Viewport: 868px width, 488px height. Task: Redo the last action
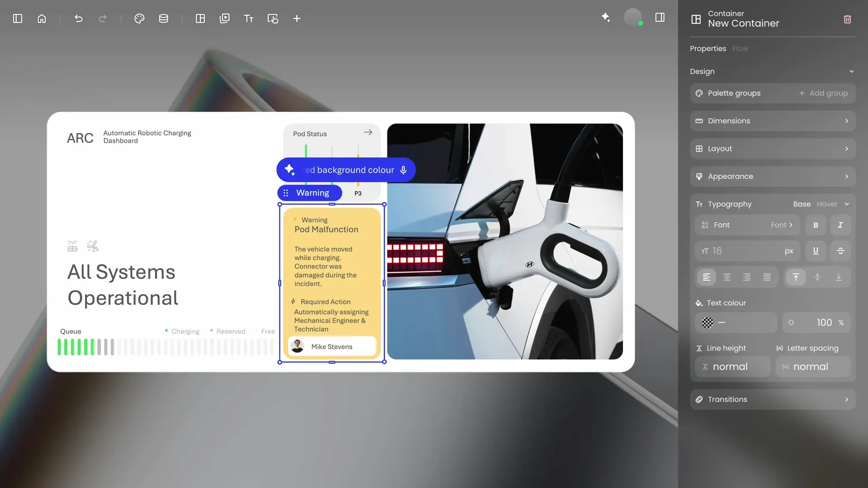coord(103,19)
